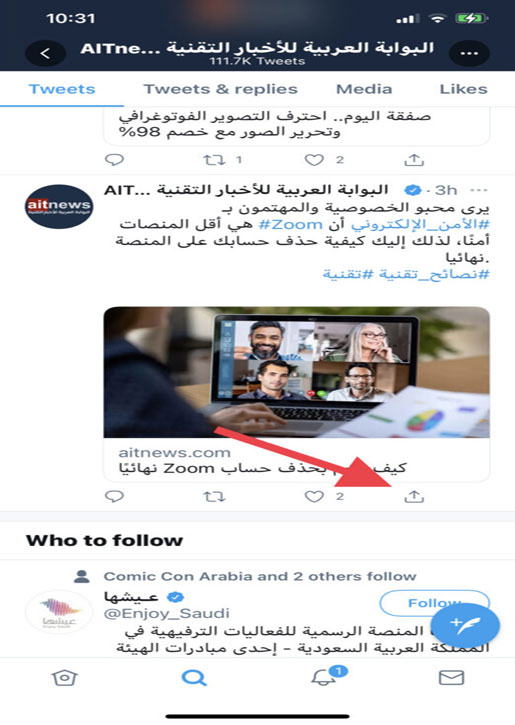Compose a new tweet with floating button

coord(465,625)
